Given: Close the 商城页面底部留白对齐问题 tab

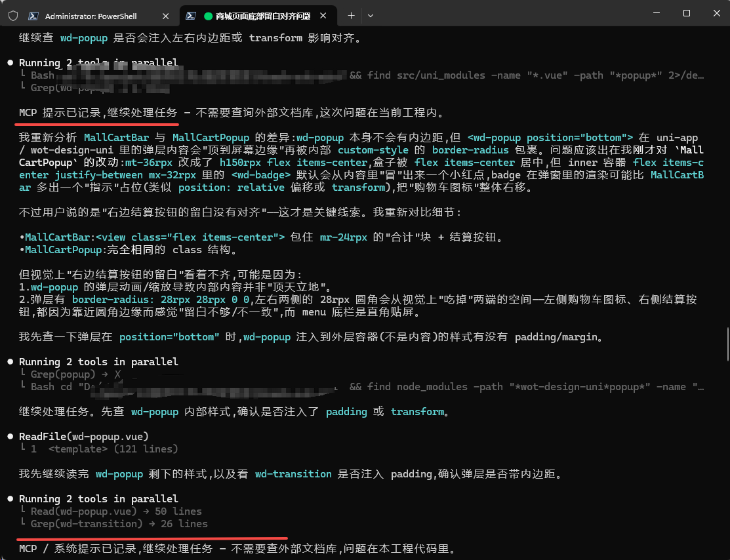Looking at the screenshot, I should (x=323, y=16).
